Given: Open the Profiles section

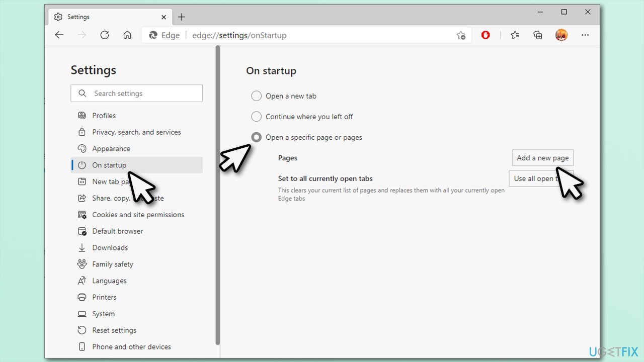Looking at the screenshot, I should (x=104, y=115).
